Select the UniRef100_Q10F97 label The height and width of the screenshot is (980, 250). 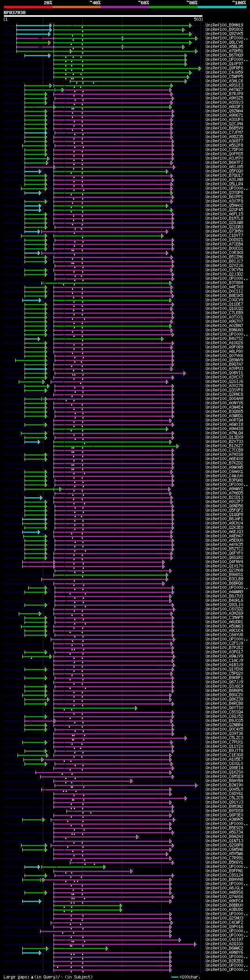point(224,64)
